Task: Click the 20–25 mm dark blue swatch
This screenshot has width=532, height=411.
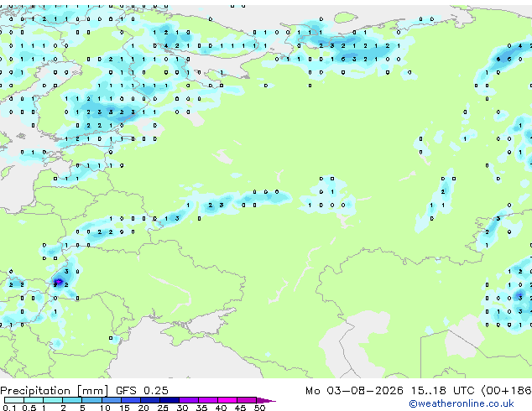Action: click(150, 400)
